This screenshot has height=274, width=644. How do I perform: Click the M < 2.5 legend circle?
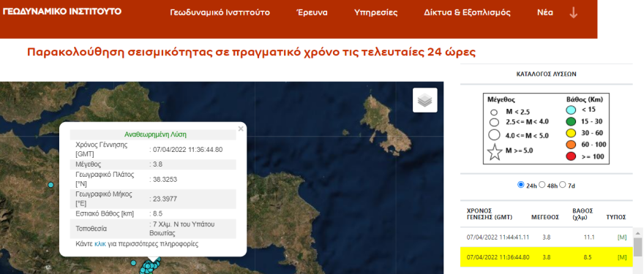point(494,112)
